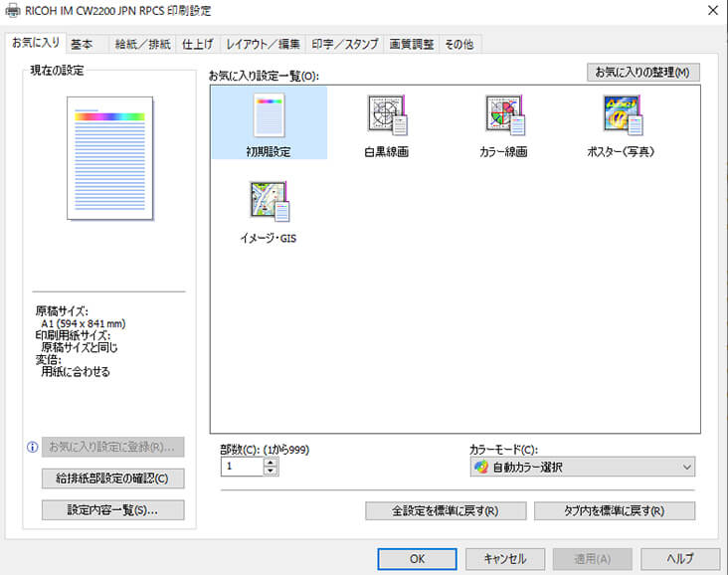Viewport: 728px width, 575px height.
Task: Pick the カラー線画 preset icon
Action: tap(503, 116)
